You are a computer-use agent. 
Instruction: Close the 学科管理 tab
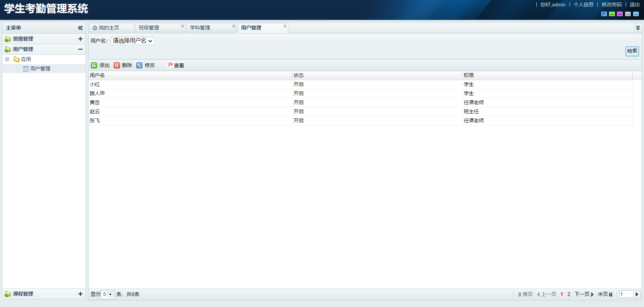pyautogui.click(x=234, y=26)
